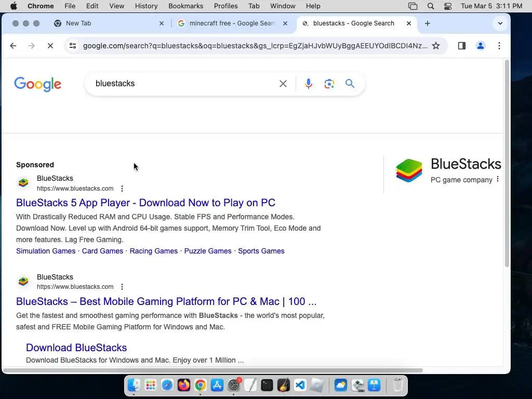
Task: Clear the bluestacks search query
Action: (x=283, y=84)
